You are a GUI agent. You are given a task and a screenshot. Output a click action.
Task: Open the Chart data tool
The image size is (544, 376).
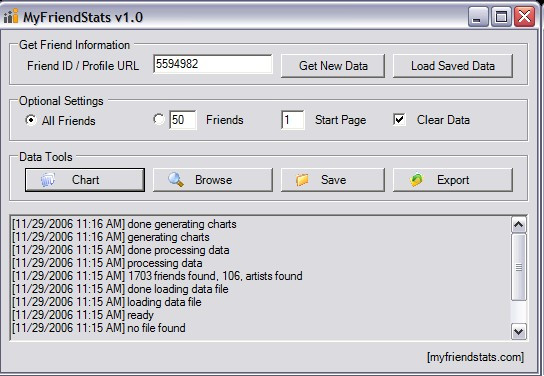coord(85,180)
